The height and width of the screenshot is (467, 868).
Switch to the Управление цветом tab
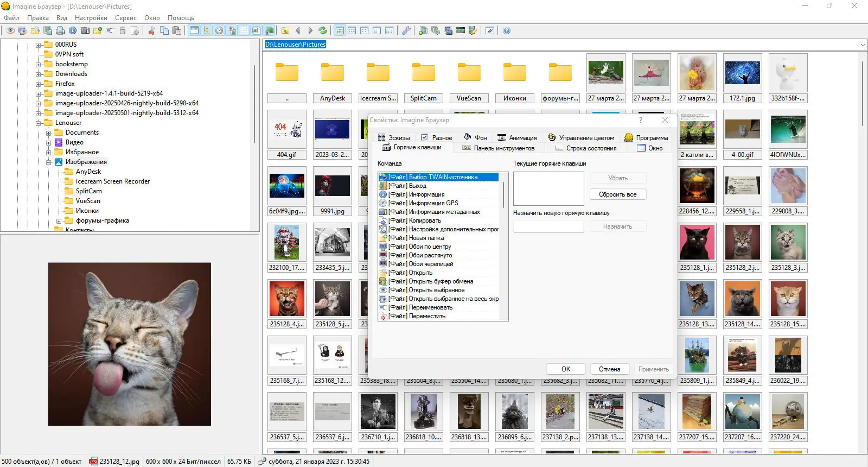[581, 138]
